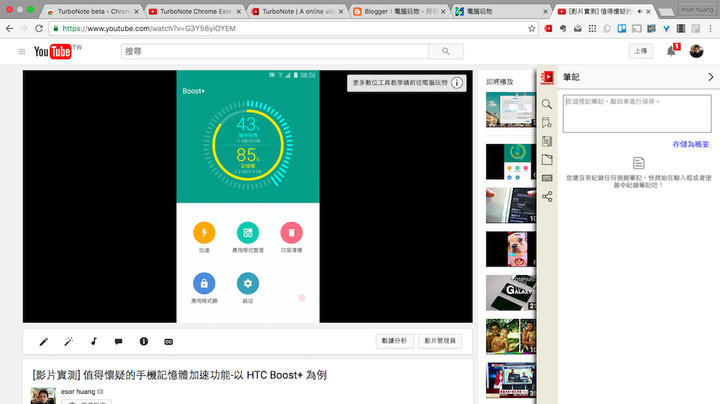720x404 pixels.
Task: Click the 影片管理員 button
Action: point(440,341)
